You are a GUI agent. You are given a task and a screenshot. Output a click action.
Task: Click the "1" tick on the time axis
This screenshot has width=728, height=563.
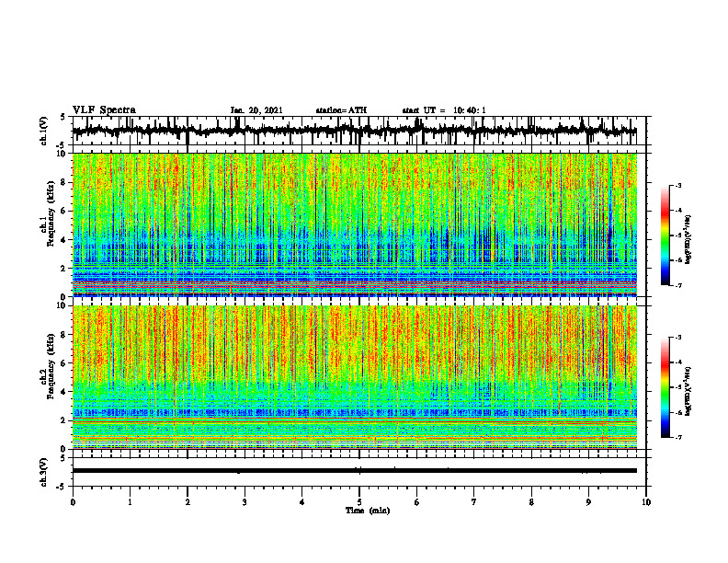[130, 502]
